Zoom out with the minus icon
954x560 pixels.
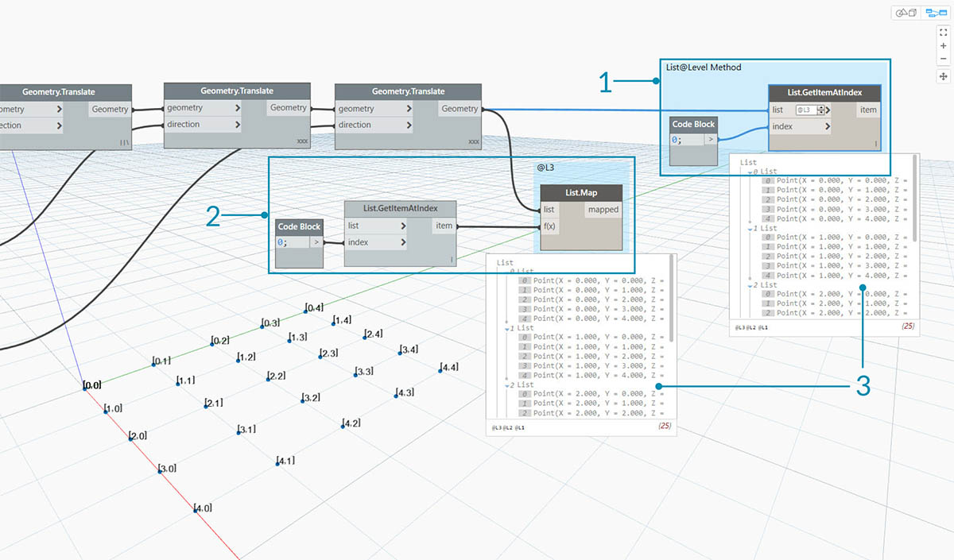point(943,60)
